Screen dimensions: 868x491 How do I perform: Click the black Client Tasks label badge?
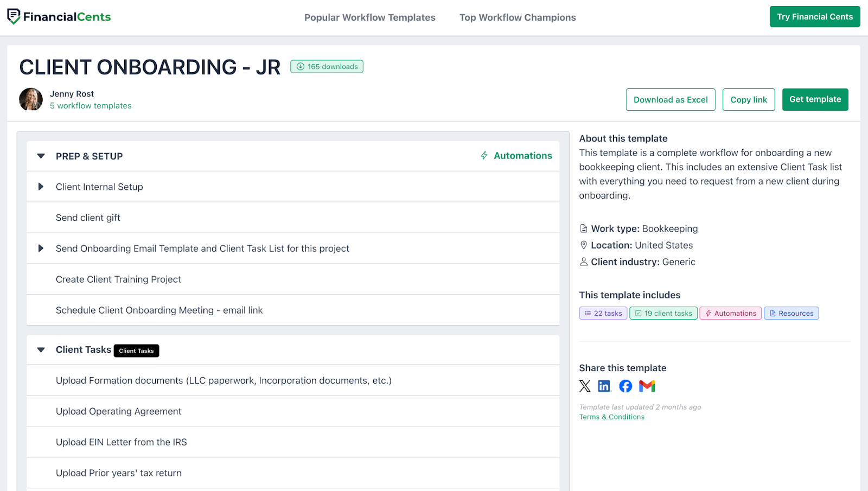[x=136, y=351]
